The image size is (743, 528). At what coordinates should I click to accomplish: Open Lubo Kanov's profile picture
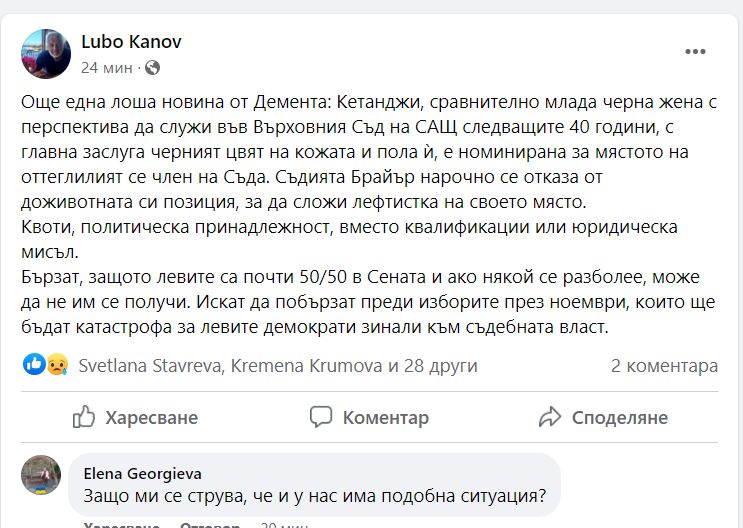tap(46, 54)
